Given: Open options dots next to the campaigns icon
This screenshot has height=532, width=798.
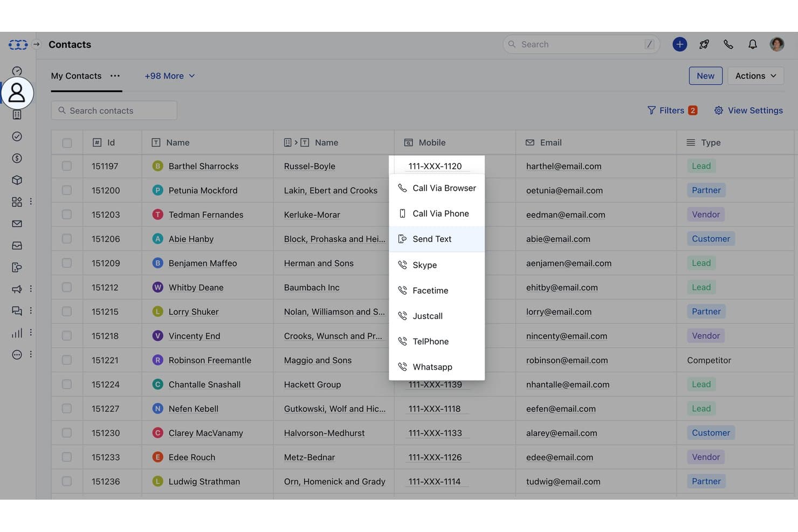Looking at the screenshot, I should click(x=31, y=289).
